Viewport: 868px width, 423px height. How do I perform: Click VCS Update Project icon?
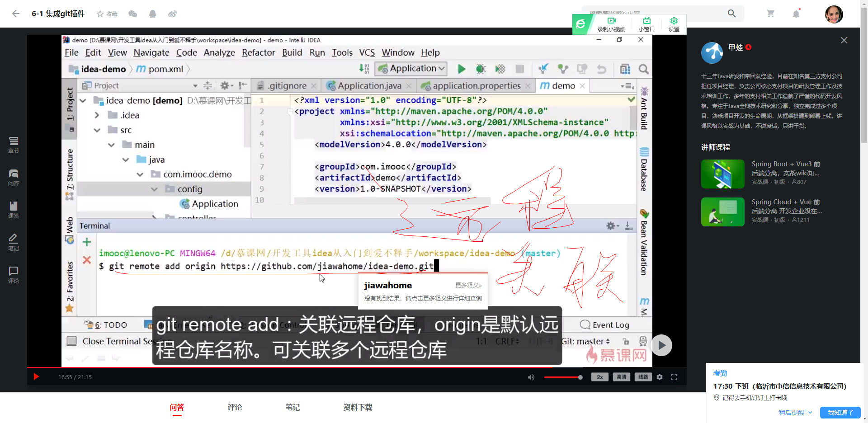pyautogui.click(x=543, y=69)
